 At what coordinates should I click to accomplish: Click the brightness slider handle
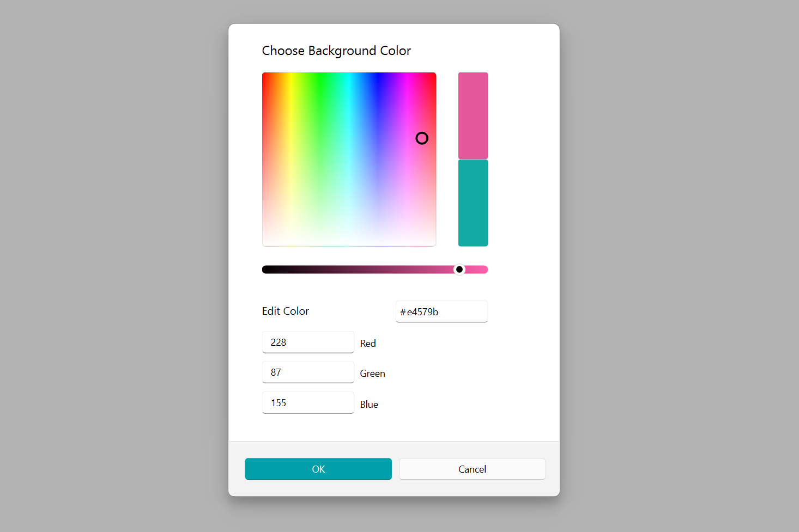(459, 269)
